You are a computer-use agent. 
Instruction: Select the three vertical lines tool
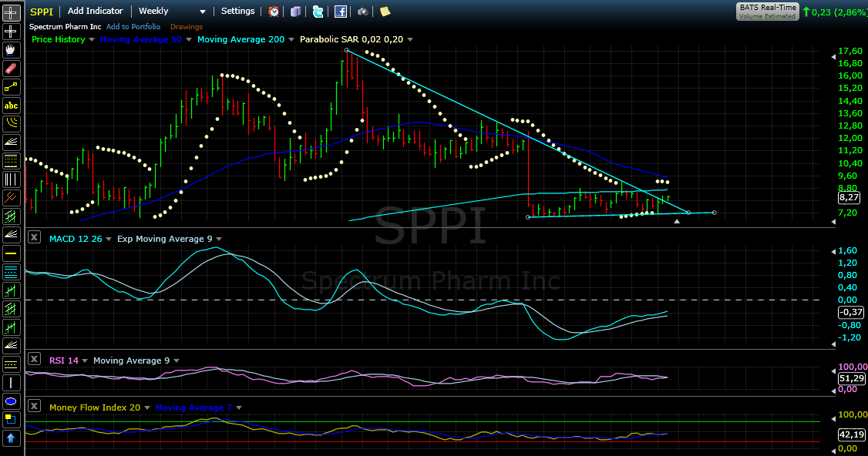click(x=11, y=179)
